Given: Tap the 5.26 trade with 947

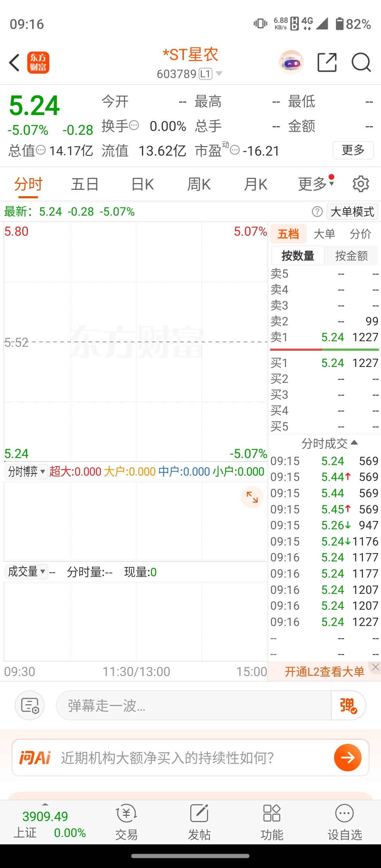Looking at the screenshot, I should point(324,525).
